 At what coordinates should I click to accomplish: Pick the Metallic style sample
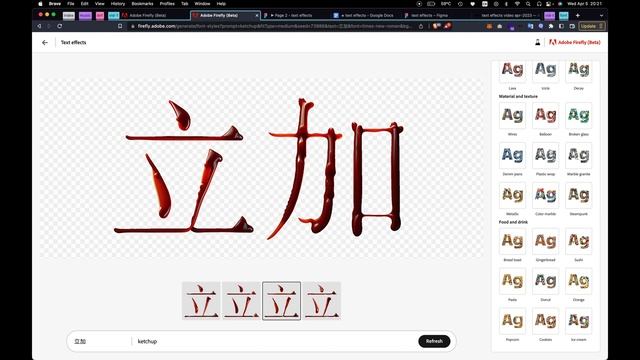512,196
